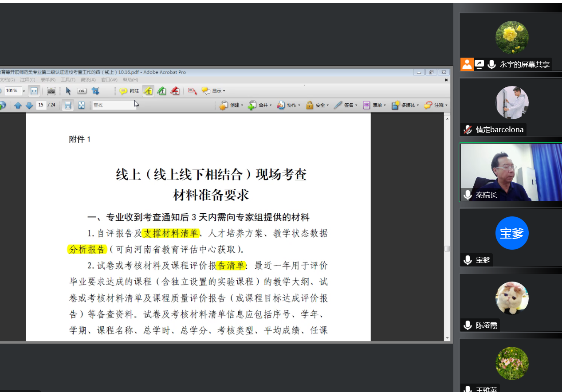
Task: Select the yellow text highlight tool
Action: tap(148, 91)
